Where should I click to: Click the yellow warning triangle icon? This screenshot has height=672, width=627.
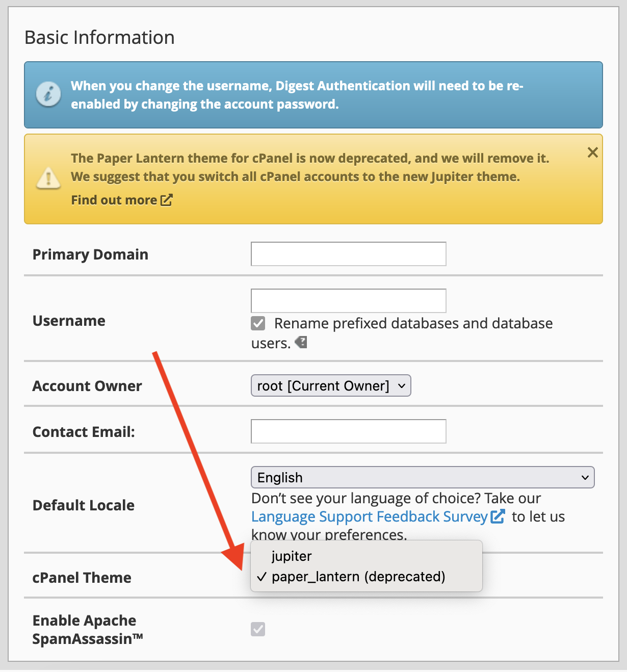[x=48, y=178]
